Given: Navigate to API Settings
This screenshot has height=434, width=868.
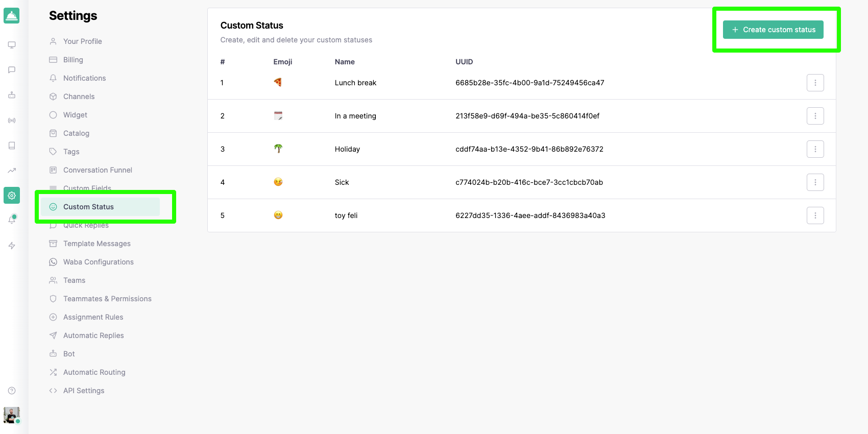Looking at the screenshot, I should pos(84,391).
